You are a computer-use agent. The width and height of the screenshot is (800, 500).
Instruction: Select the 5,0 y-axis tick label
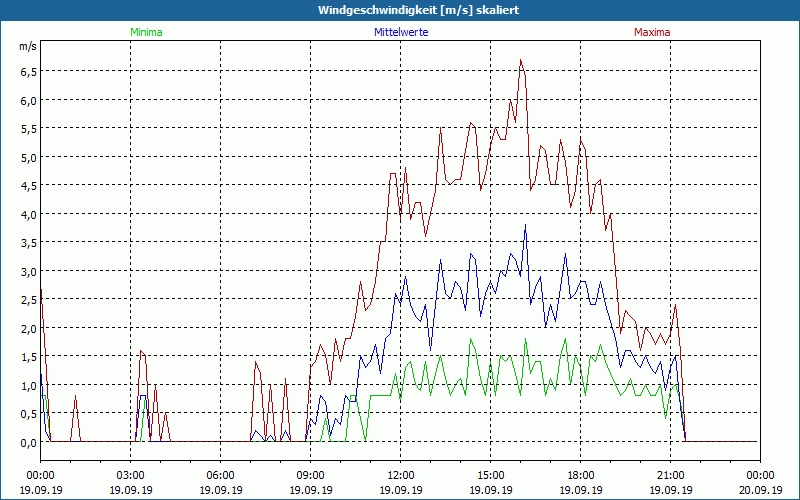pos(27,157)
